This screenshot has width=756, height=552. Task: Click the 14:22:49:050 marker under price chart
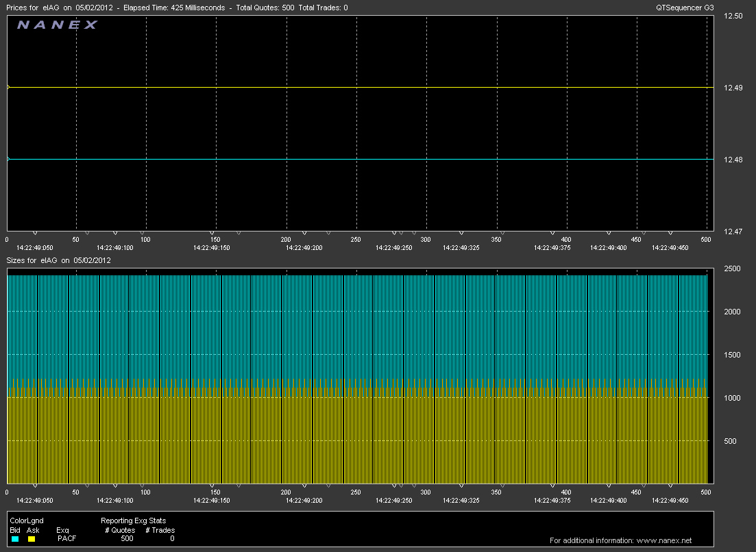[x=35, y=247]
